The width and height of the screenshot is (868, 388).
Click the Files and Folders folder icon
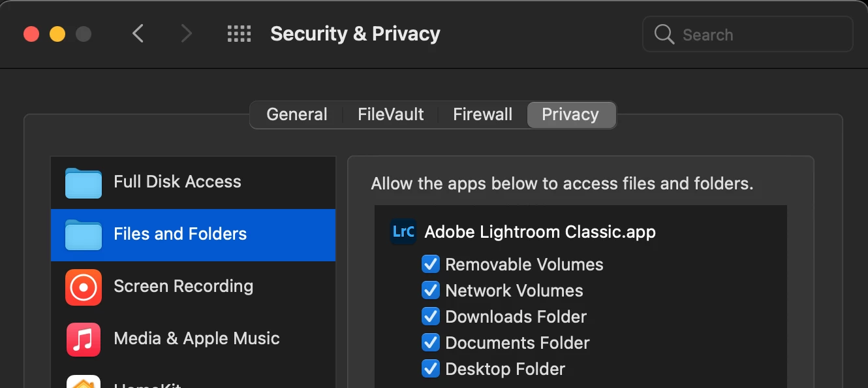(84, 234)
